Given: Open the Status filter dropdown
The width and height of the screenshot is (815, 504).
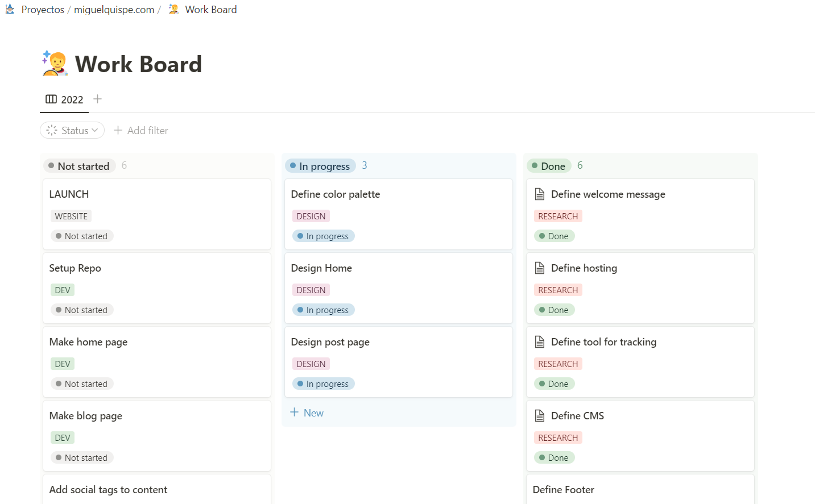Looking at the screenshot, I should click(x=72, y=130).
